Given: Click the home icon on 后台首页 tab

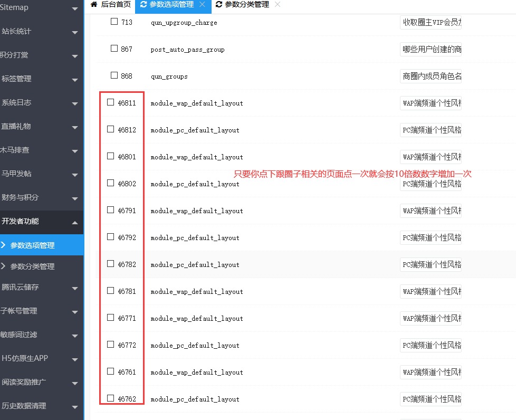Looking at the screenshot, I should click(x=94, y=5).
